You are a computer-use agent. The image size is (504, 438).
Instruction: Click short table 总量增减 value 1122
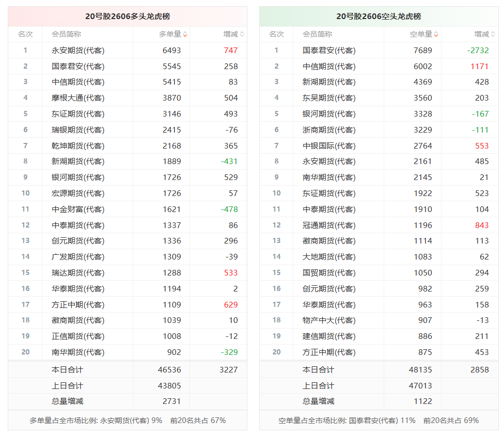[423, 401]
